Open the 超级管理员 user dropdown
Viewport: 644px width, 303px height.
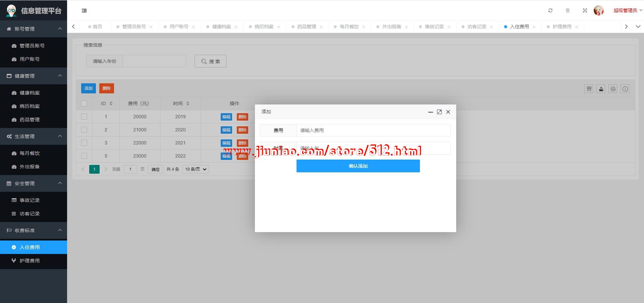click(x=628, y=10)
